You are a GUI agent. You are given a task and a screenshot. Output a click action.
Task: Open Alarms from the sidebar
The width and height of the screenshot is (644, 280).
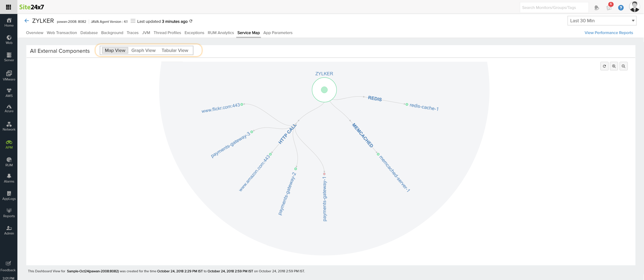tap(9, 178)
